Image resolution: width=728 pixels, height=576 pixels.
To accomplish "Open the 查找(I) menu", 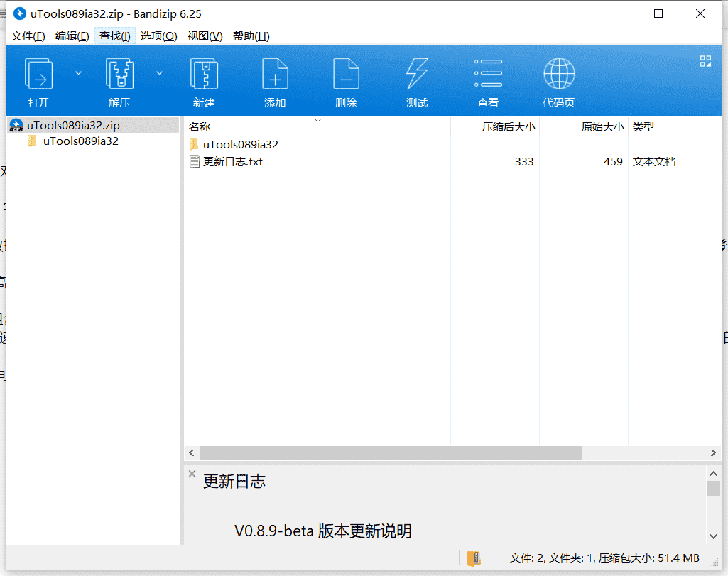I will pyautogui.click(x=114, y=36).
